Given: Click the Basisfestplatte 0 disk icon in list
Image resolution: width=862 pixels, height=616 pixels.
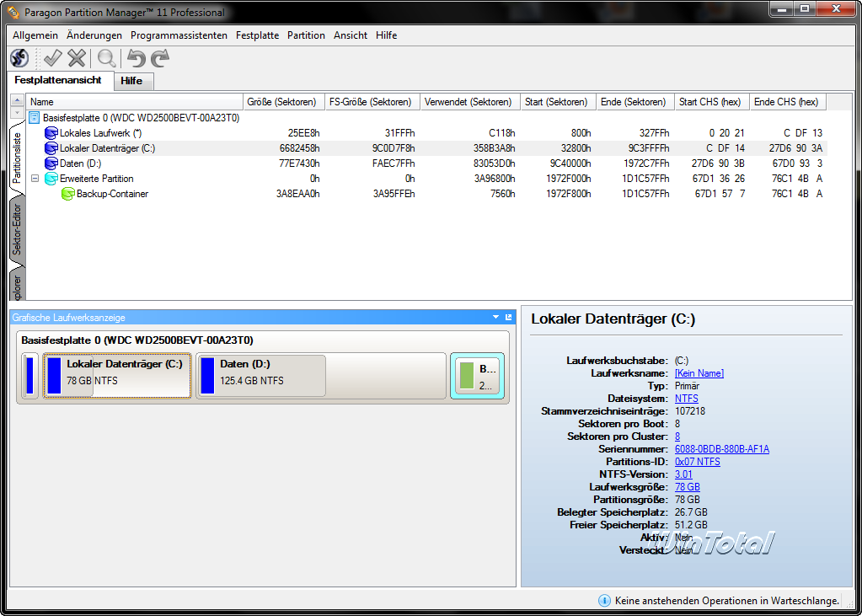Looking at the screenshot, I should 35,118.
